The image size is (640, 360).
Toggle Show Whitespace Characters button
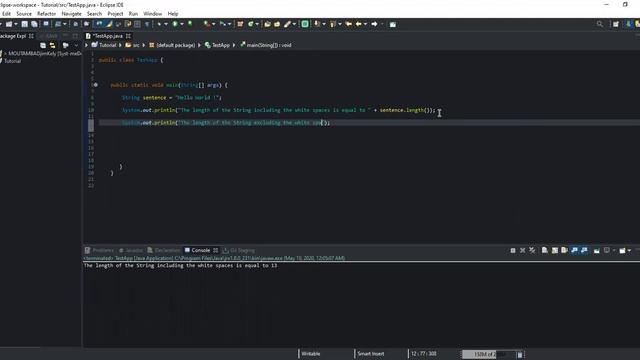point(147,24)
